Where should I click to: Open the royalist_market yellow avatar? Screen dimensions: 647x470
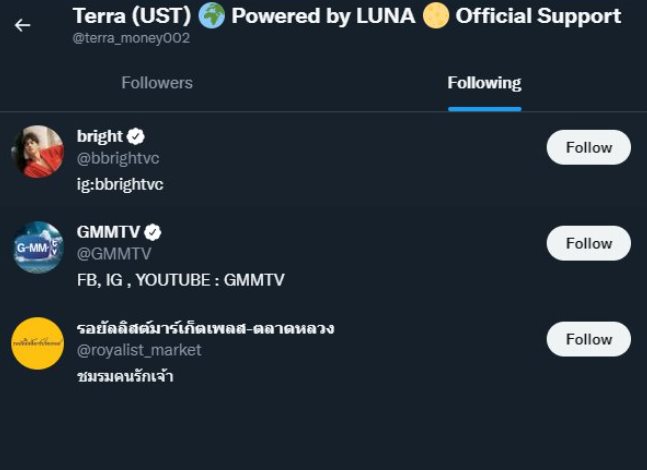click(38, 343)
